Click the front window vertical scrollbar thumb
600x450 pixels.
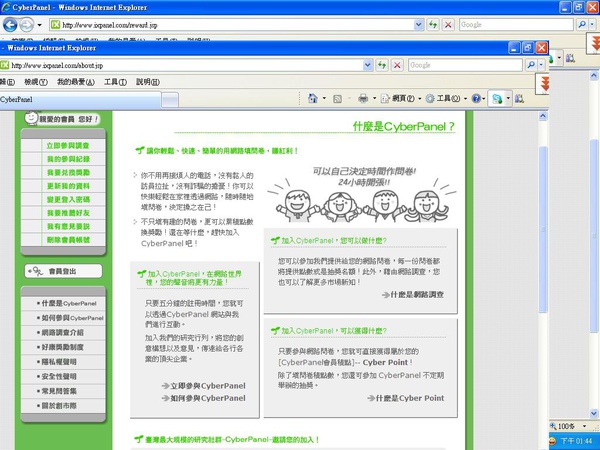click(x=543, y=230)
